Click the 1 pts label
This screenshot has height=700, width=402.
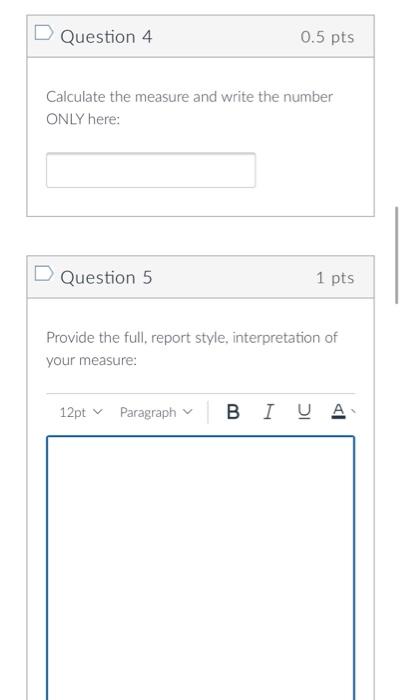(x=335, y=278)
